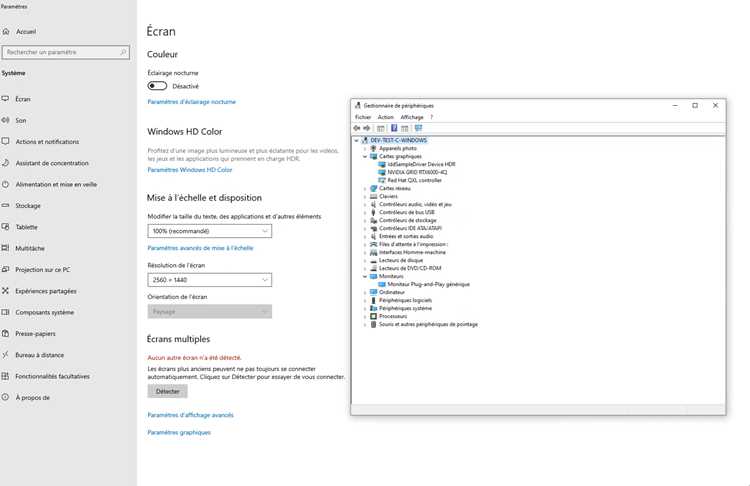
Task: Click the blue Help icon in Device Manager toolbar
Action: [394, 128]
